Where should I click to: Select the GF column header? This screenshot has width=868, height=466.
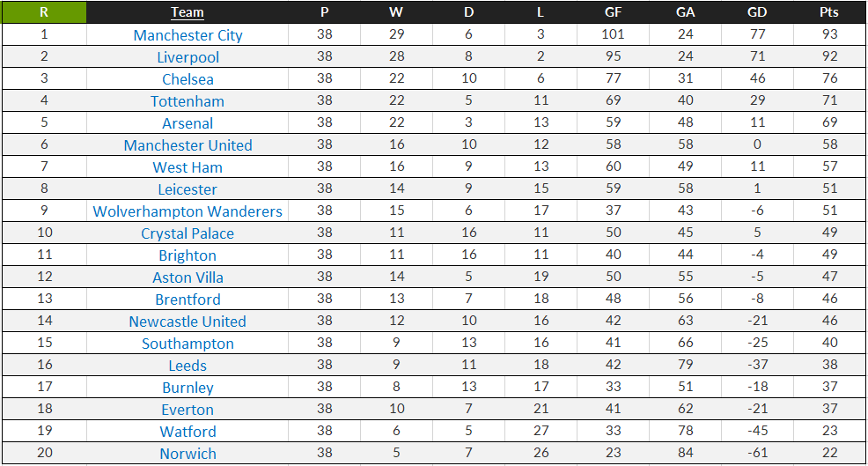[x=613, y=12]
